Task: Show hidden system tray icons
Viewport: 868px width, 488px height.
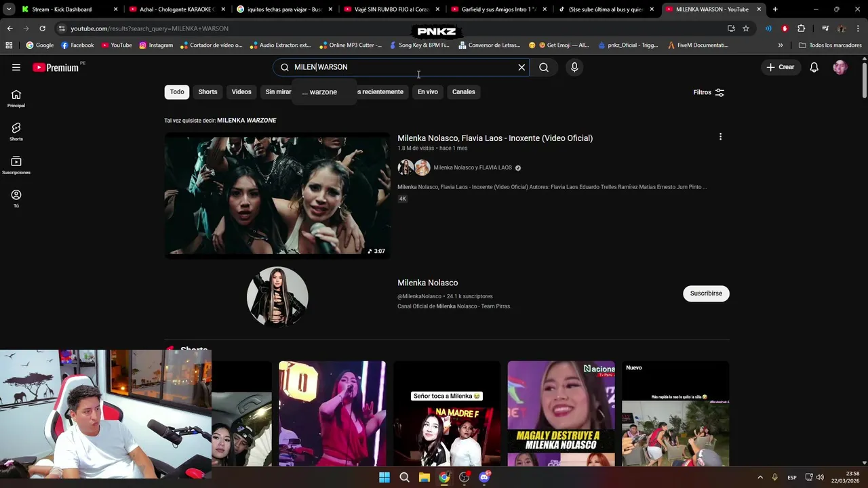Action: click(760, 477)
